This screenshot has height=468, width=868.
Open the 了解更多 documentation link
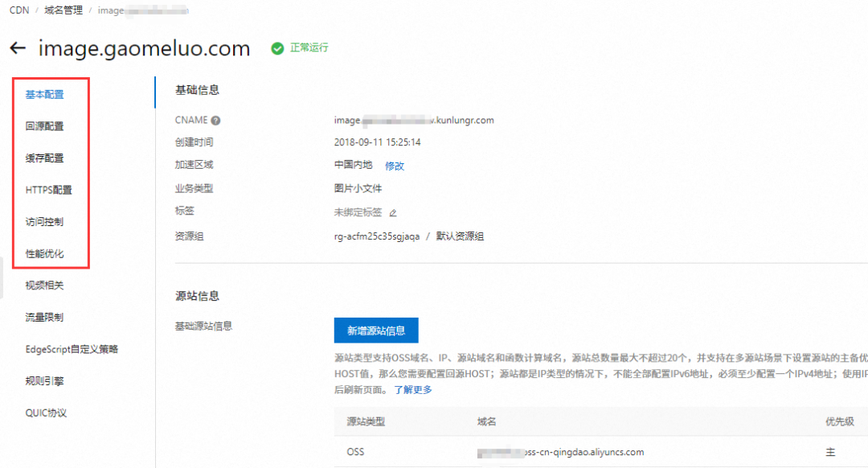pyautogui.click(x=412, y=388)
